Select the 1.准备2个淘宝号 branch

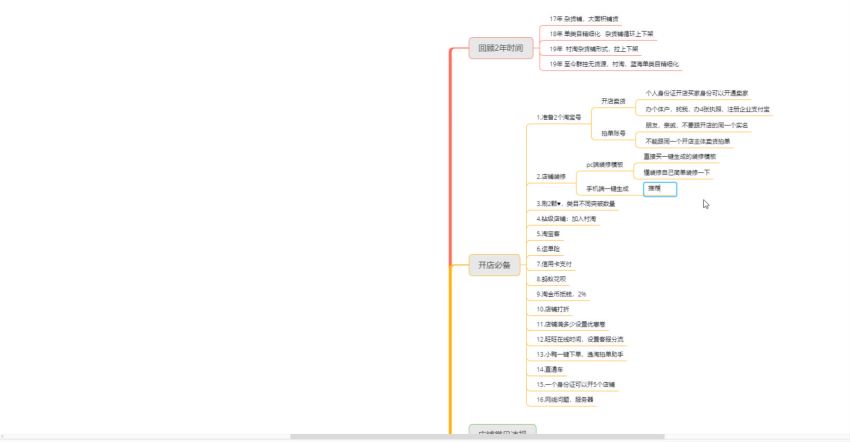coord(559,117)
